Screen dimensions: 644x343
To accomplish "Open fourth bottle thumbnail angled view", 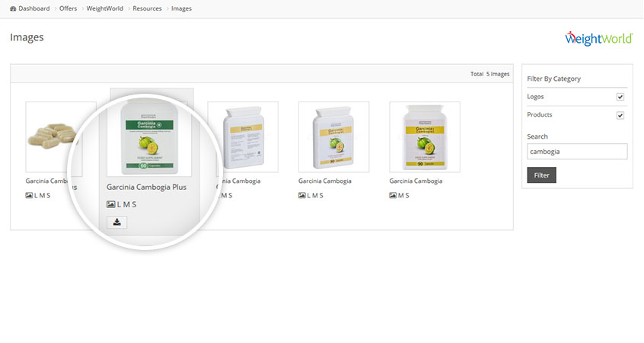I will click(334, 137).
